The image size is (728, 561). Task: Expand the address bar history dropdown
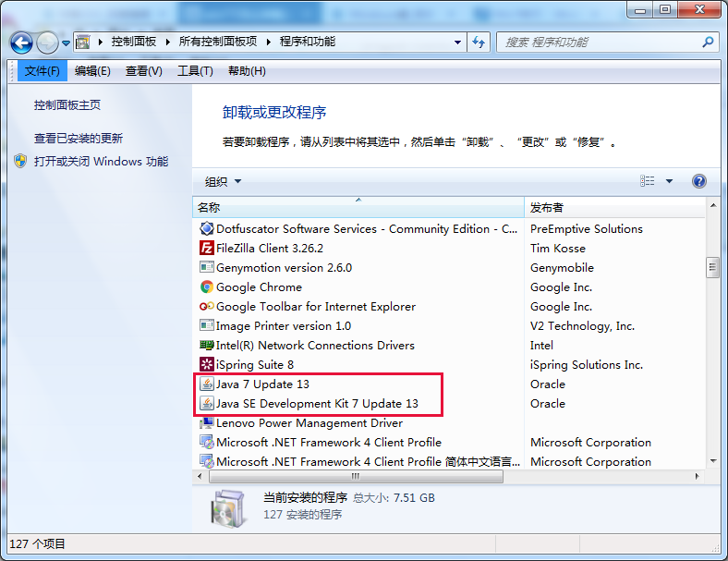[x=457, y=43]
